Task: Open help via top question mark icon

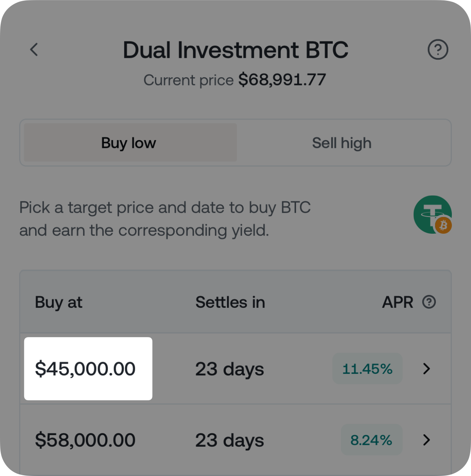Action: (x=438, y=50)
